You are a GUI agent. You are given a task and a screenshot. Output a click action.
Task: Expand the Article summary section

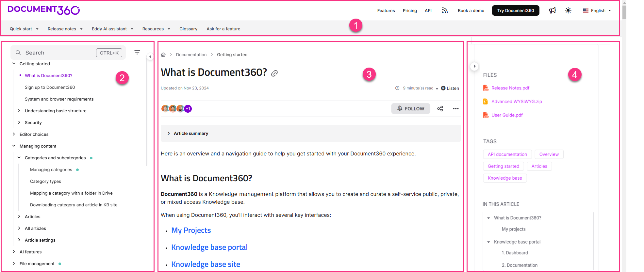[x=311, y=133]
